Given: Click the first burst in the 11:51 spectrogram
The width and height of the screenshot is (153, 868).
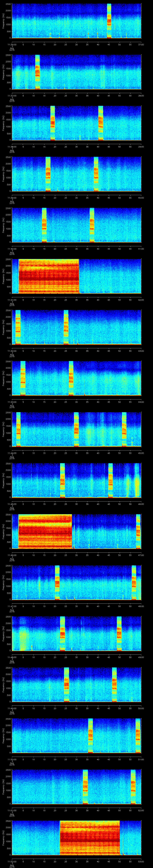Looking at the screenshot, I should (x=85, y=786).
